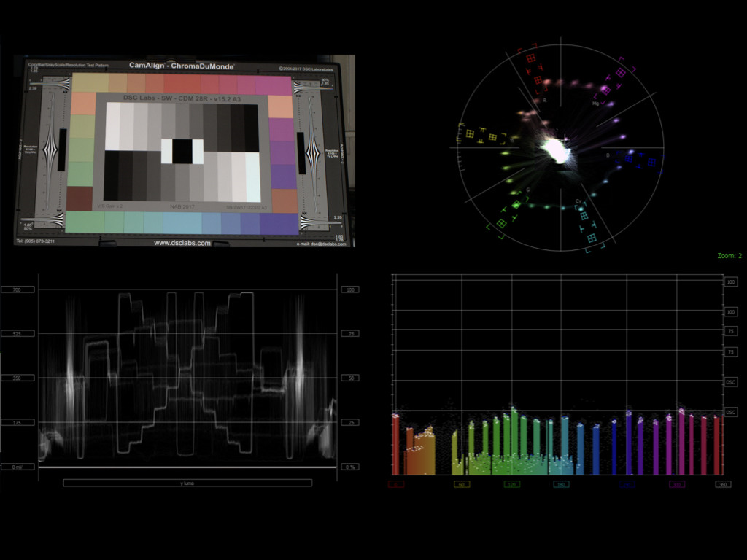This screenshot has height=560, width=747.
Task: Click the 'B' blue label on vectorscope
Action: tap(608, 155)
